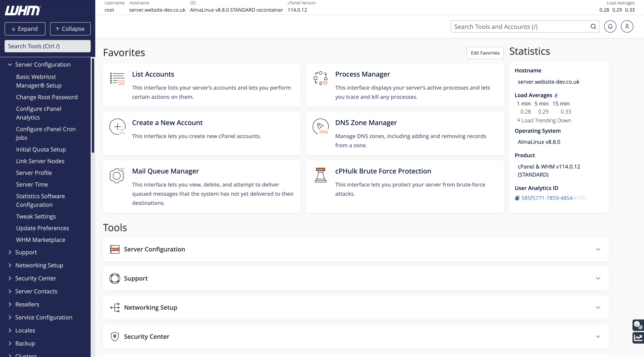Click the Expand button above the sidebar

(x=25, y=28)
